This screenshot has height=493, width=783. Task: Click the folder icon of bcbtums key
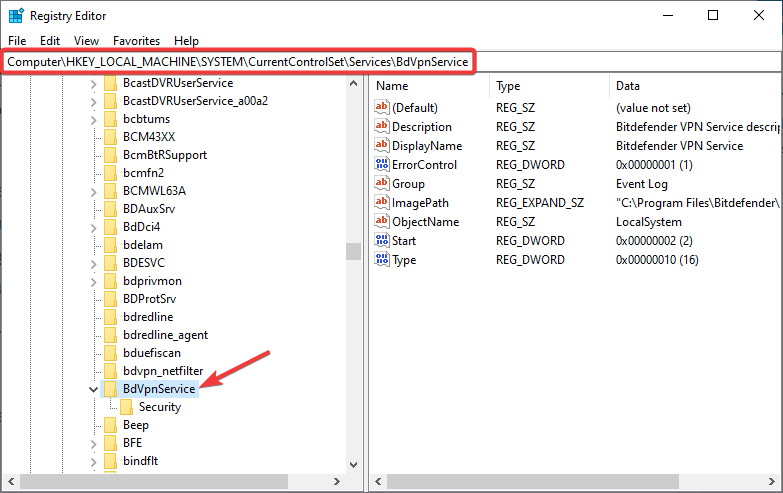(x=110, y=119)
